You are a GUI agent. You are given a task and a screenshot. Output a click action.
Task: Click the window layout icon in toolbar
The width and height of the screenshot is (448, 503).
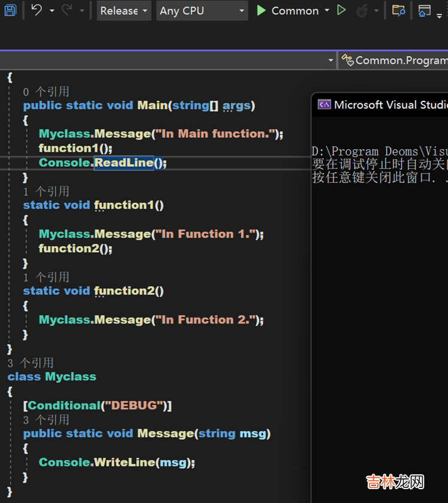click(425, 10)
